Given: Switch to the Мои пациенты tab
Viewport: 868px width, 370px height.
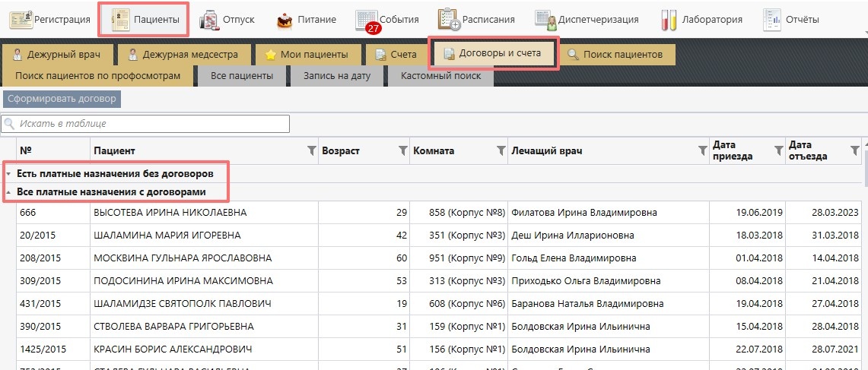Looking at the screenshot, I should pos(307,55).
